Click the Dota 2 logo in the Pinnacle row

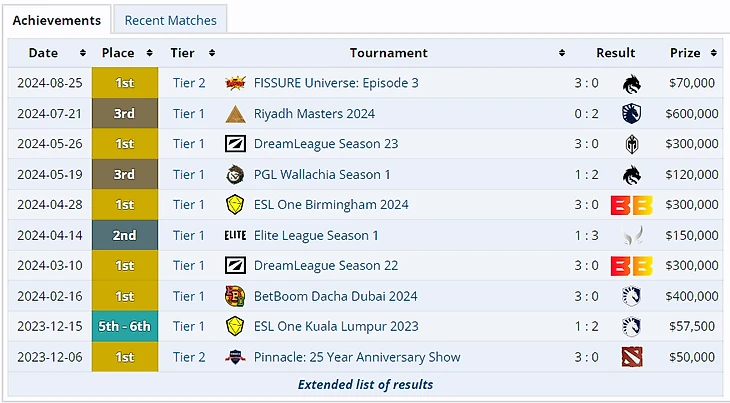pyautogui.click(x=631, y=357)
